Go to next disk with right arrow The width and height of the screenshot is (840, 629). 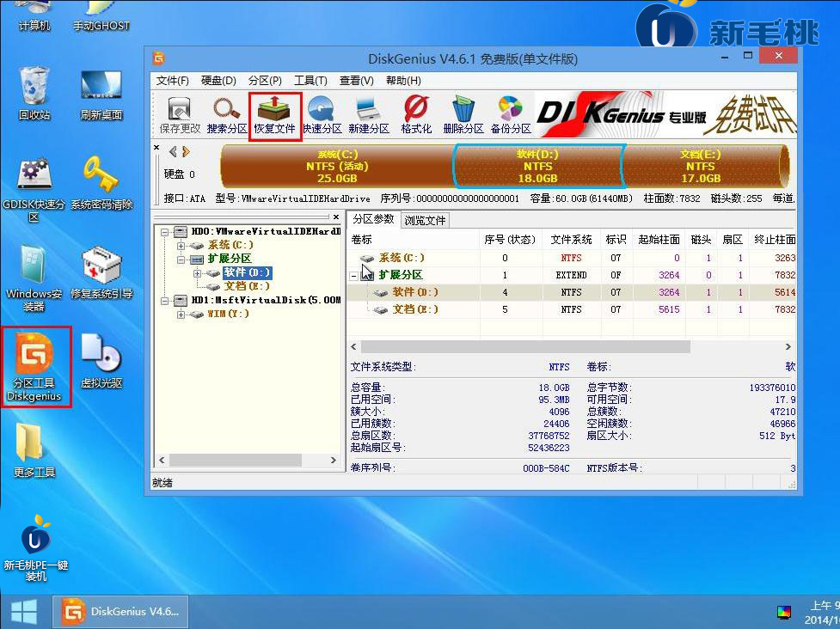186,151
